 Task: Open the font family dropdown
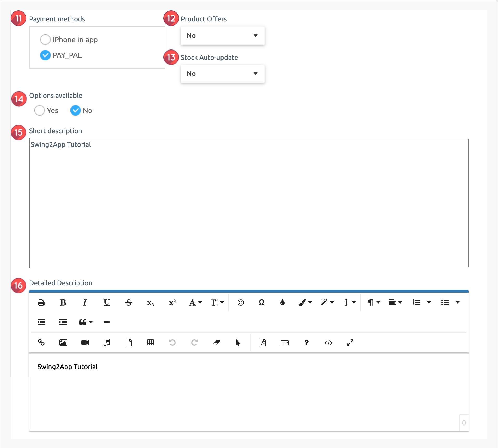click(195, 302)
